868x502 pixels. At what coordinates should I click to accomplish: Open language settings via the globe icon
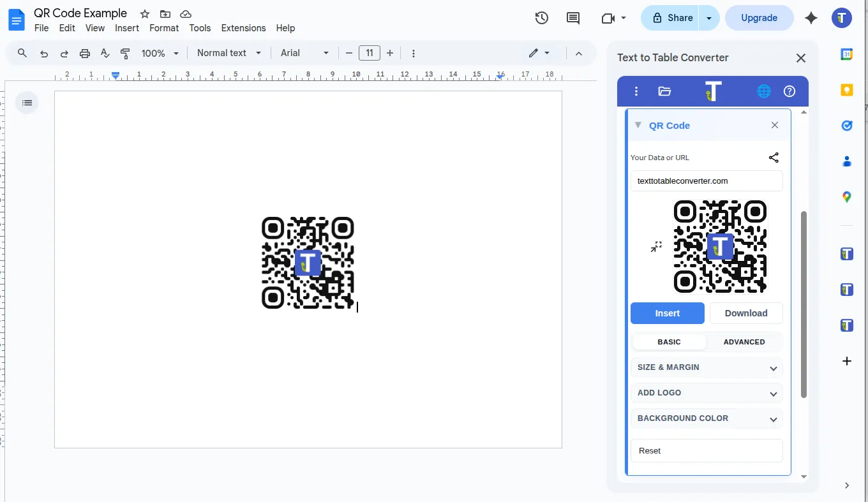coord(763,91)
